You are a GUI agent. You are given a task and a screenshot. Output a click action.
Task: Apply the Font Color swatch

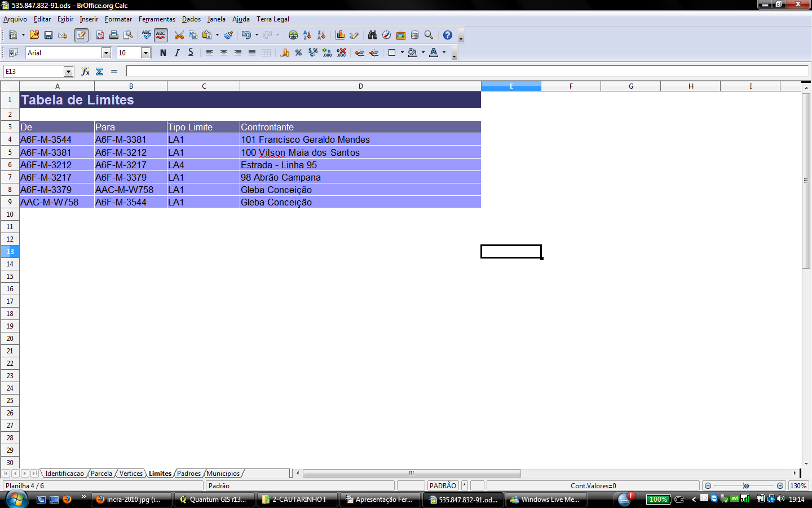pos(434,52)
